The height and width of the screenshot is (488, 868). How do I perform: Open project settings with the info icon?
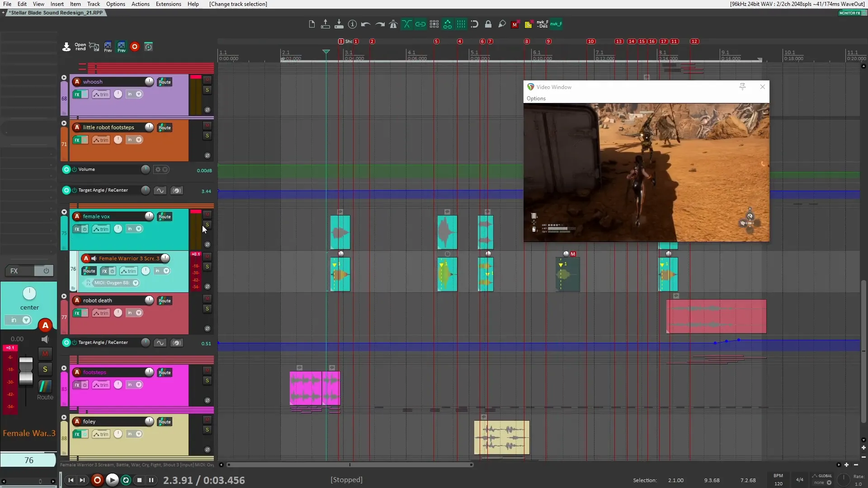click(352, 24)
